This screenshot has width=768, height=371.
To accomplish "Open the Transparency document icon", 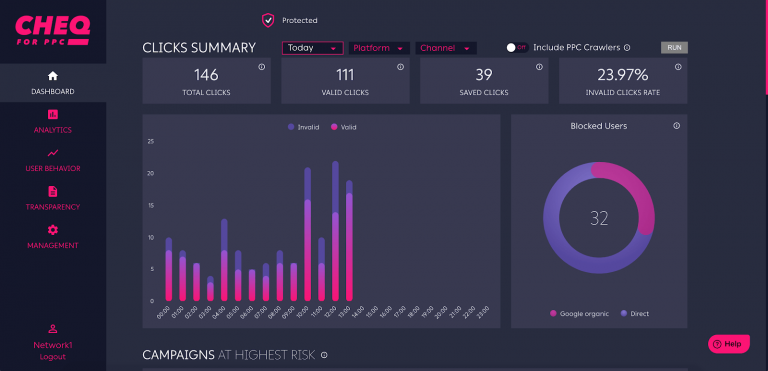I will click(53, 191).
